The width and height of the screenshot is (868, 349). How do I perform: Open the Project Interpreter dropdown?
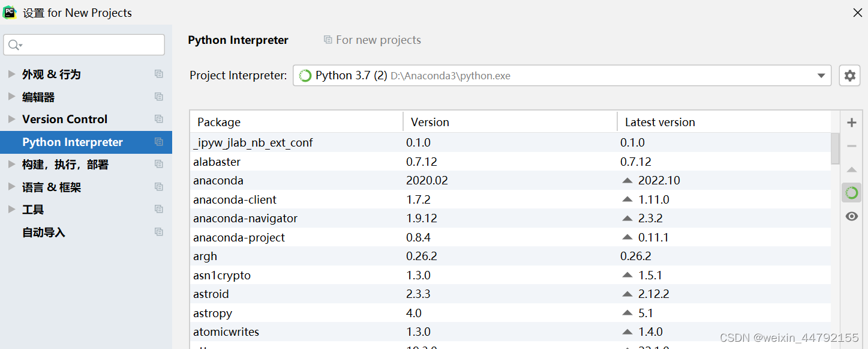(821, 75)
